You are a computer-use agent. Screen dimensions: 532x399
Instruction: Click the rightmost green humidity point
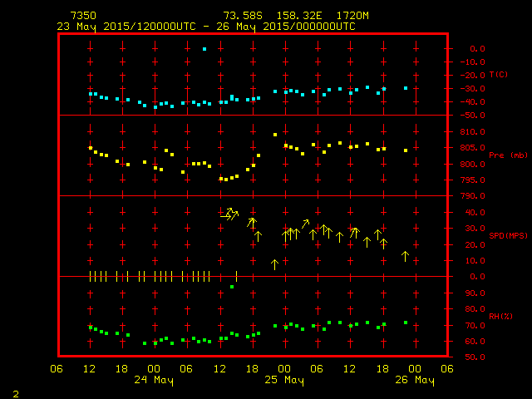click(406, 323)
